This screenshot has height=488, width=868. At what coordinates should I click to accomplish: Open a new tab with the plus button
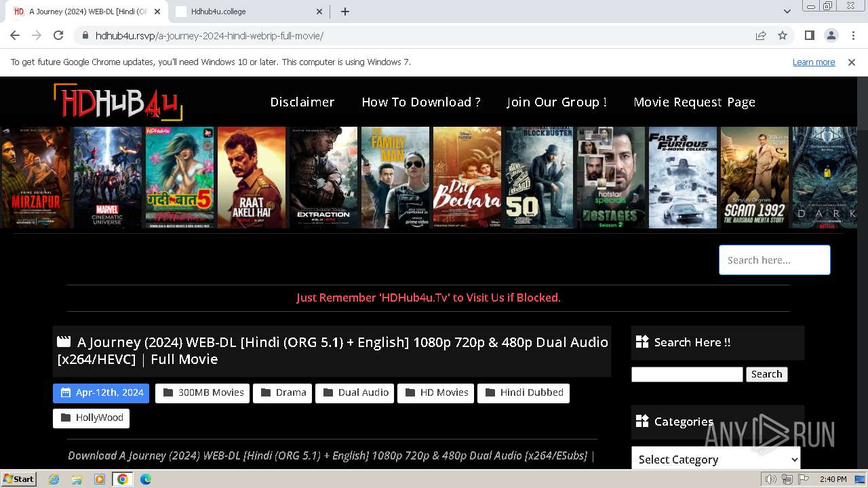(345, 12)
